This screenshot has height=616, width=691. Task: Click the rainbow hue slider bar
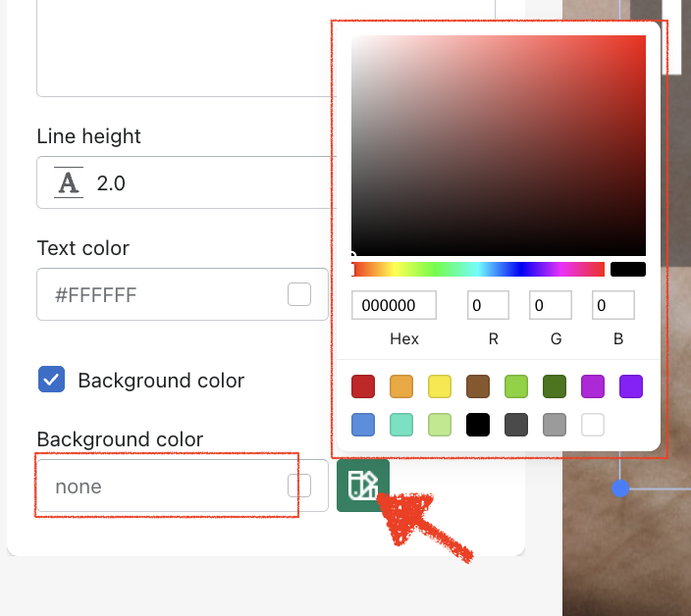pos(478,269)
